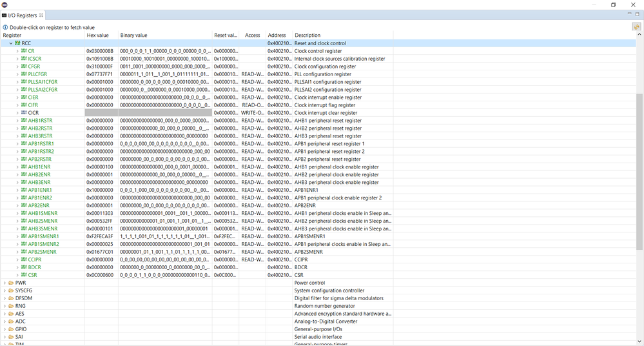Screen dimensions: 644x346
Task: Select 'Random number generator' description
Action: point(324,306)
